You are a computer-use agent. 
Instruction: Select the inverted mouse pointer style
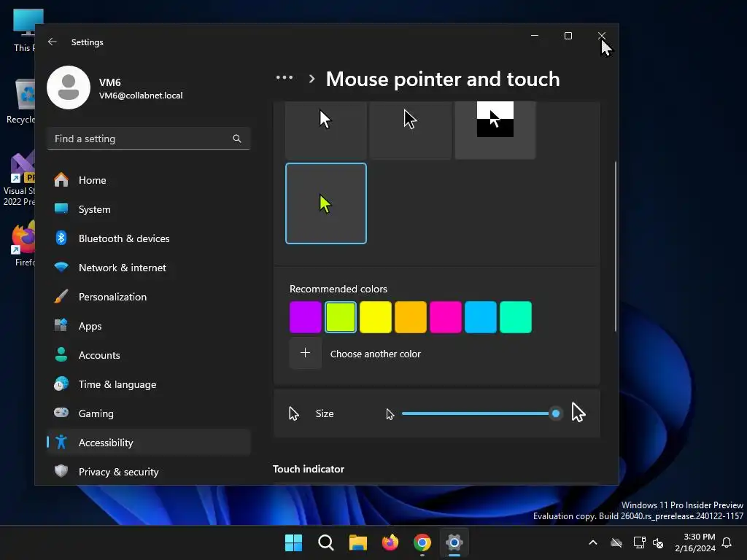[495, 130]
